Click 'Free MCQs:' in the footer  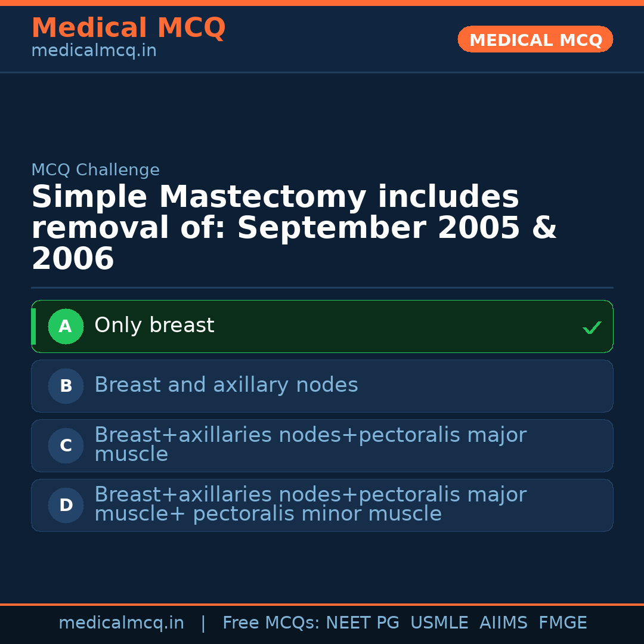point(271,623)
